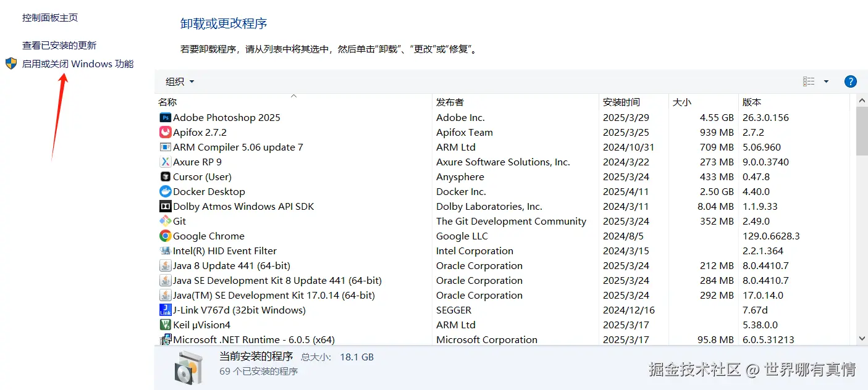Viewport: 868px width, 390px height.
Task: Click install date 2024/8/5
Action: tap(623, 236)
